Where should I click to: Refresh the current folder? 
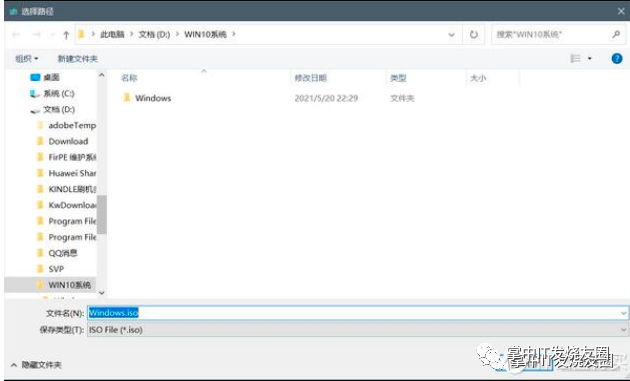click(x=474, y=35)
